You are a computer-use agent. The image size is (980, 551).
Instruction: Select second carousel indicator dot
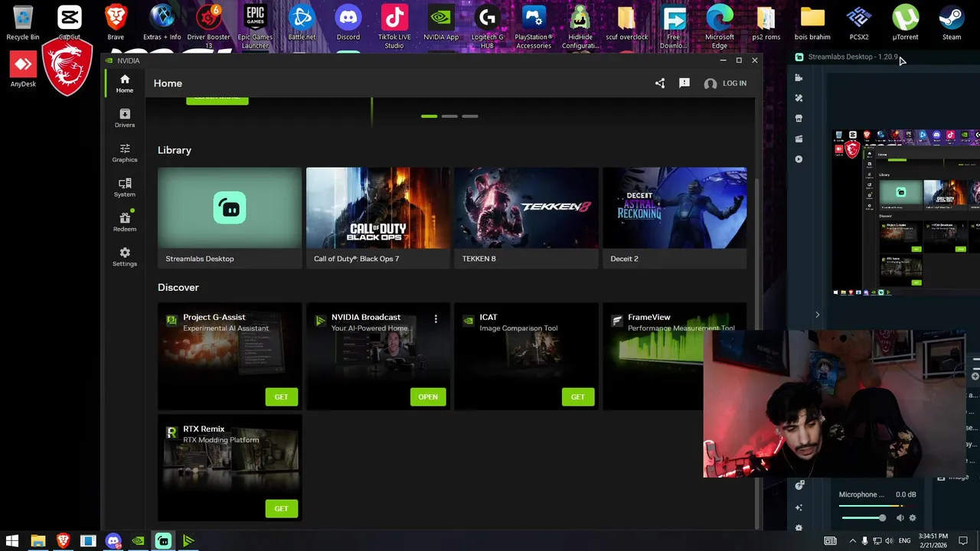pos(449,116)
